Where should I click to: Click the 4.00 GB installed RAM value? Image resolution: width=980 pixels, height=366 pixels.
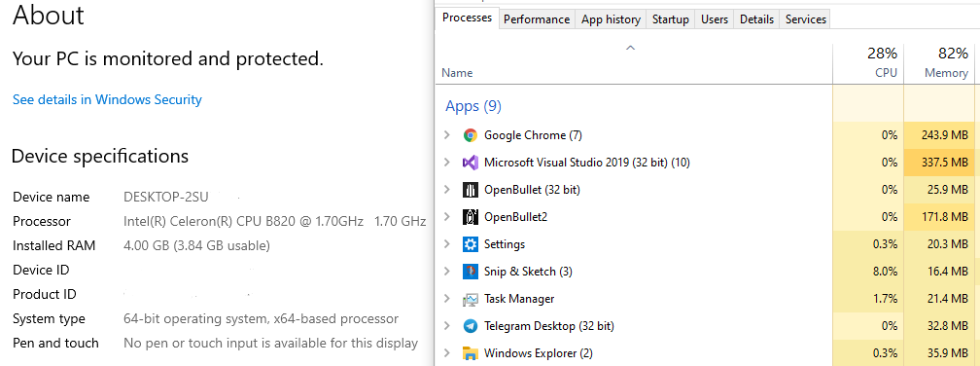(x=196, y=246)
